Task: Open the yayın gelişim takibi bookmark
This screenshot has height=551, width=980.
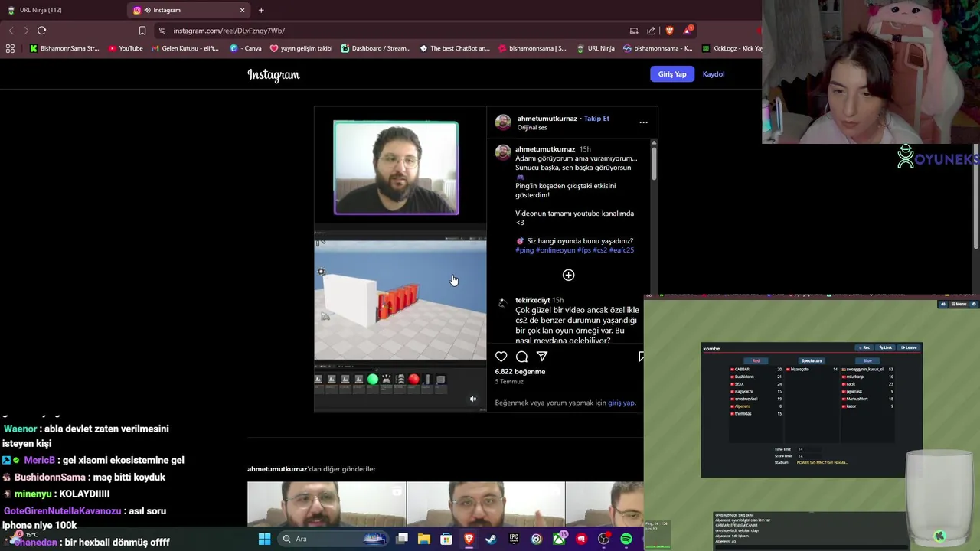Action: [x=301, y=48]
